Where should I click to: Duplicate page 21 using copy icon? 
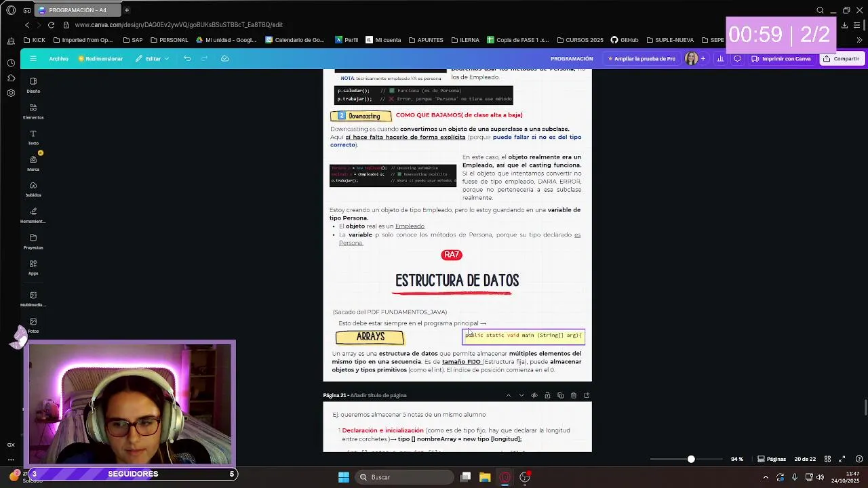(560, 395)
